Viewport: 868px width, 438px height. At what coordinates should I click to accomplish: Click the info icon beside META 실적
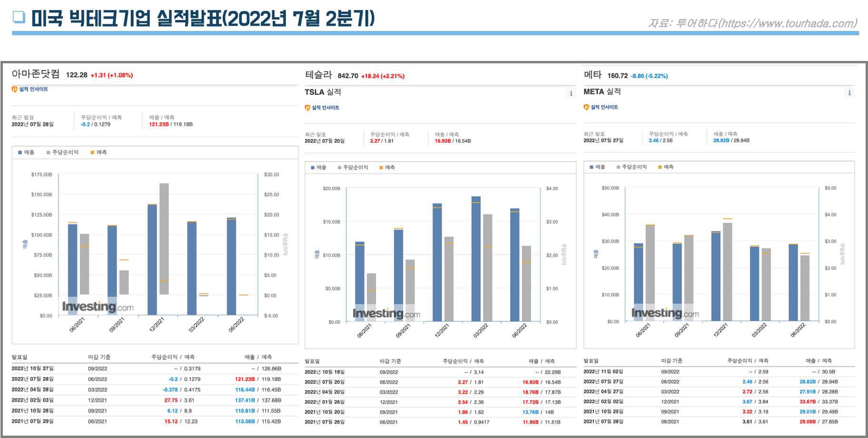tap(849, 93)
